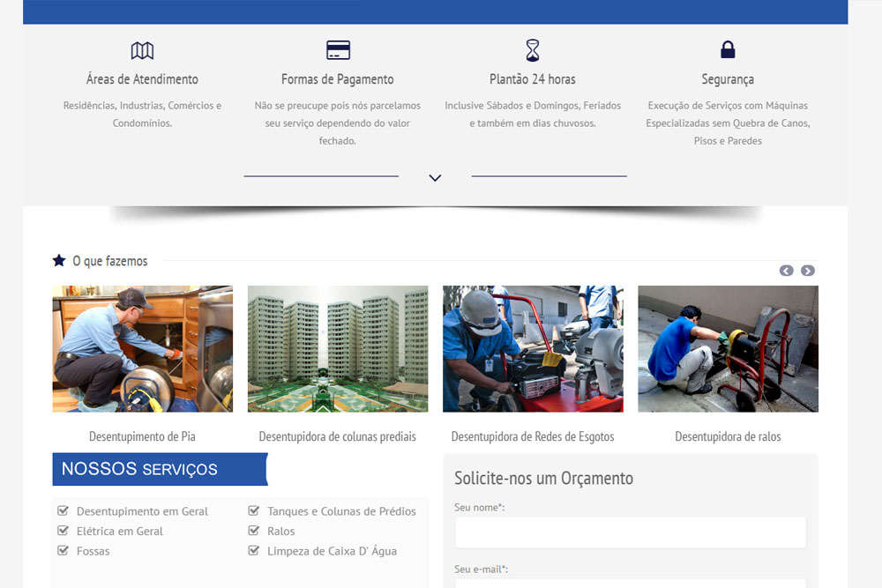This screenshot has height=588, width=882.
Task: Toggle the Ralos check icon
Action: point(254,530)
